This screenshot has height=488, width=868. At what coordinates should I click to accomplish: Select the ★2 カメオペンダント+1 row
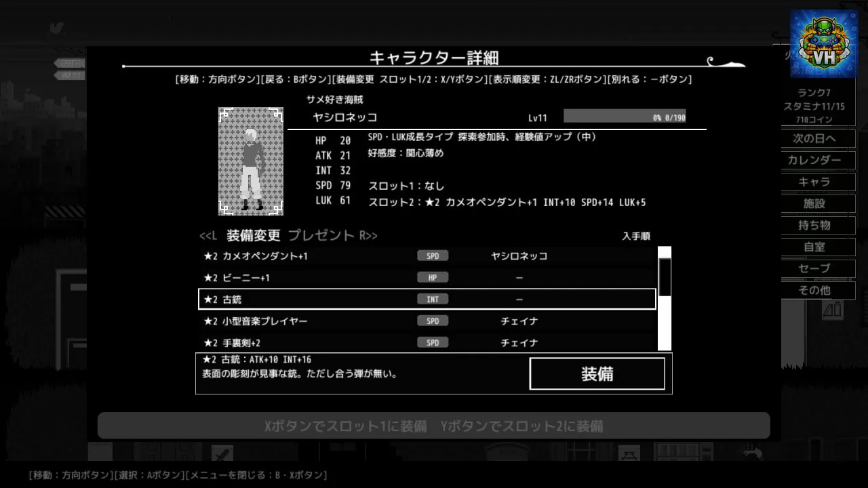click(427, 256)
